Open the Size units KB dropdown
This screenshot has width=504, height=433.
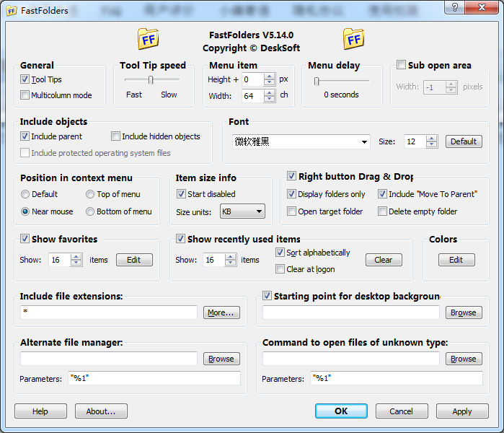tap(242, 211)
